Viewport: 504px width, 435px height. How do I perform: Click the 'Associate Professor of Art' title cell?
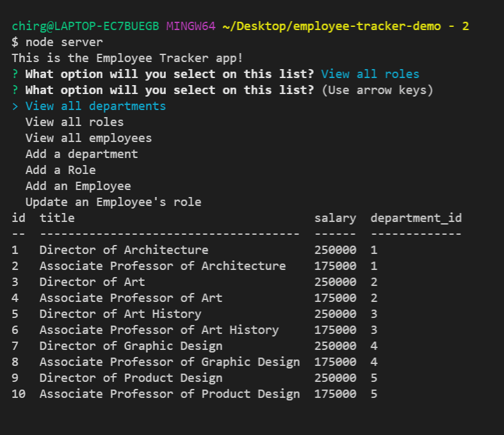pyautogui.click(x=131, y=298)
